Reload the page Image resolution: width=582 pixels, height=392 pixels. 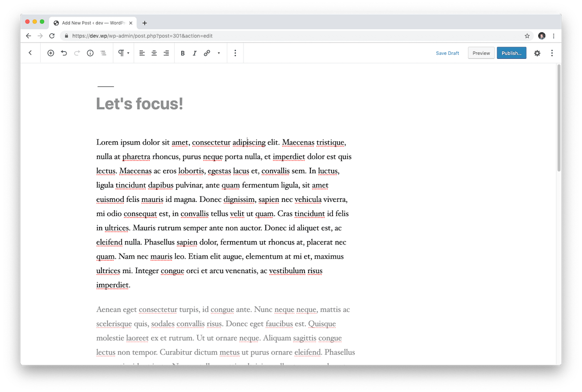pyautogui.click(x=52, y=36)
